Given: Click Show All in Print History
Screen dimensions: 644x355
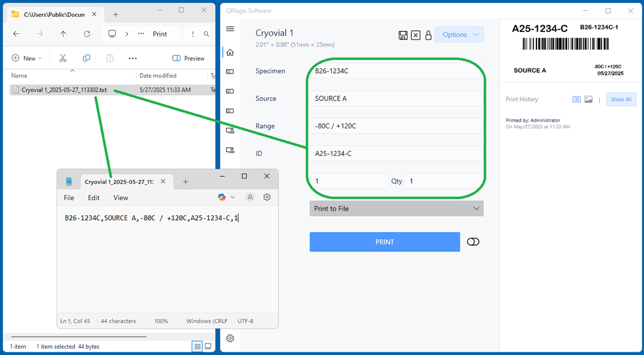Looking at the screenshot, I should coord(620,100).
